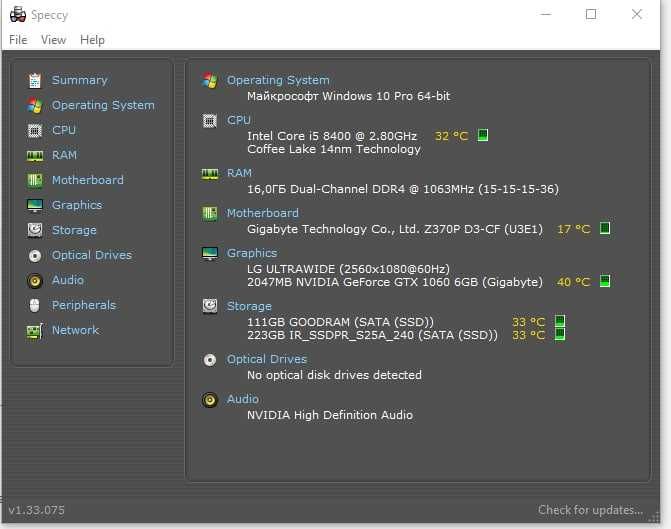Open the Help menu
The height and width of the screenshot is (529, 671).
(x=92, y=40)
